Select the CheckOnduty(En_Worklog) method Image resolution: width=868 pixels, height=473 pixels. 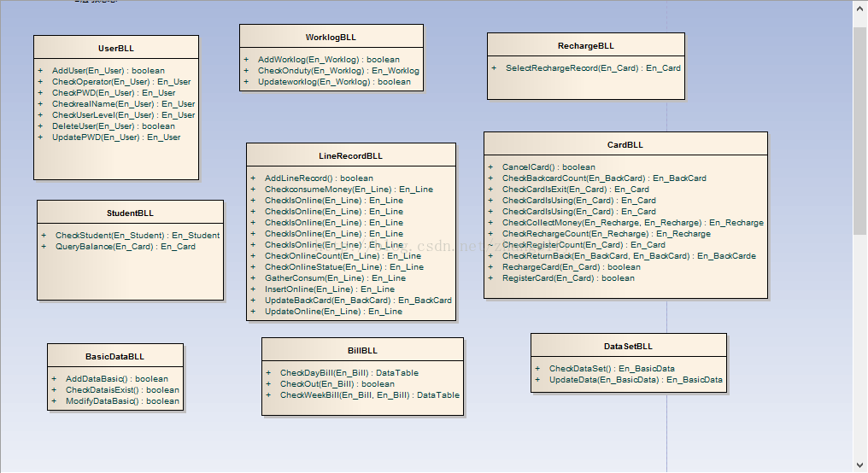[x=338, y=71]
